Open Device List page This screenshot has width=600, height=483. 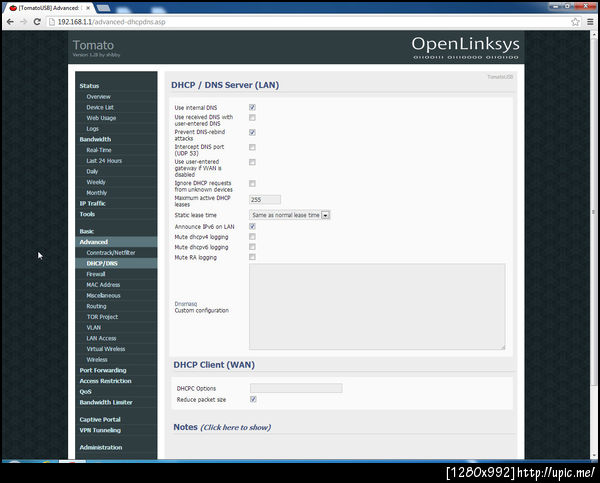[x=100, y=108]
